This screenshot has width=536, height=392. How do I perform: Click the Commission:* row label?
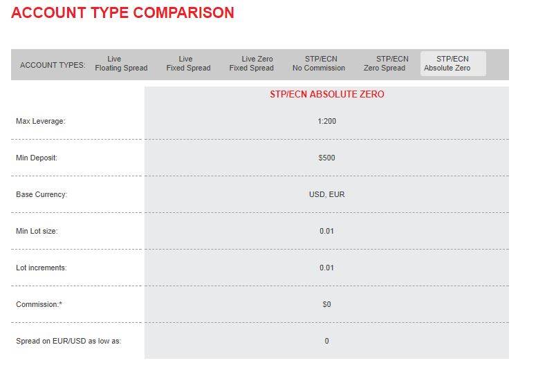tap(39, 304)
